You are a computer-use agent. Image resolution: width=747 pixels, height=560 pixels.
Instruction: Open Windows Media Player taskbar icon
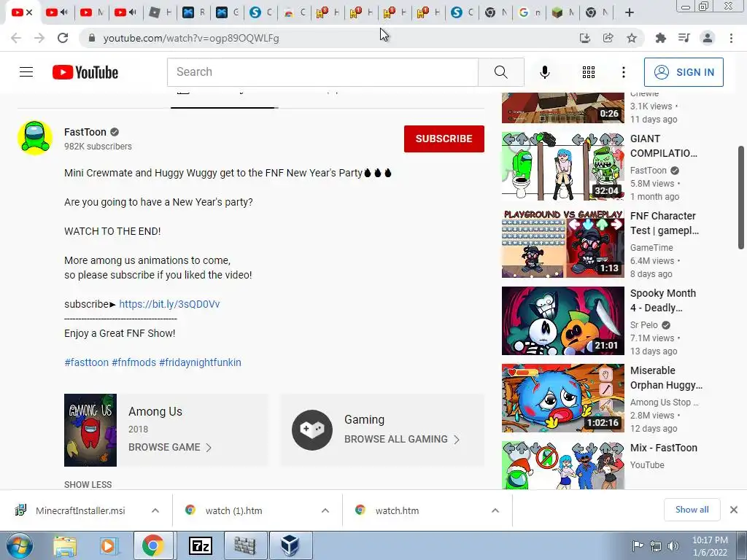tap(108, 545)
